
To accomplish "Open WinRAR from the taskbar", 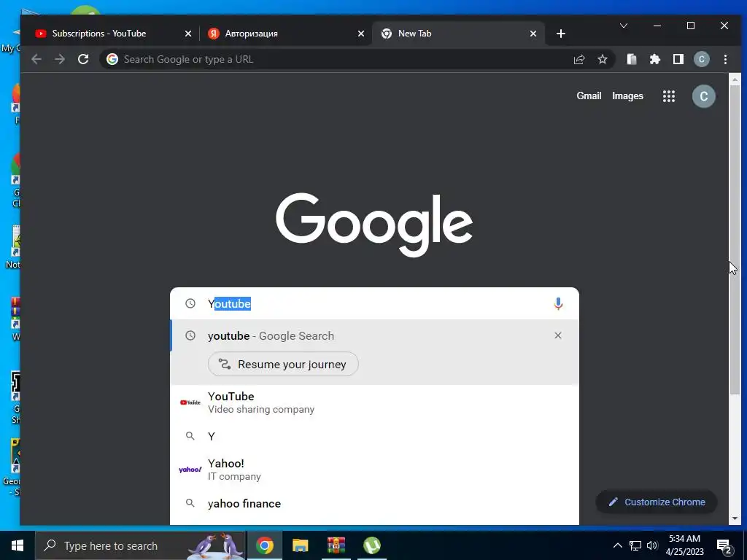I will click(x=336, y=545).
